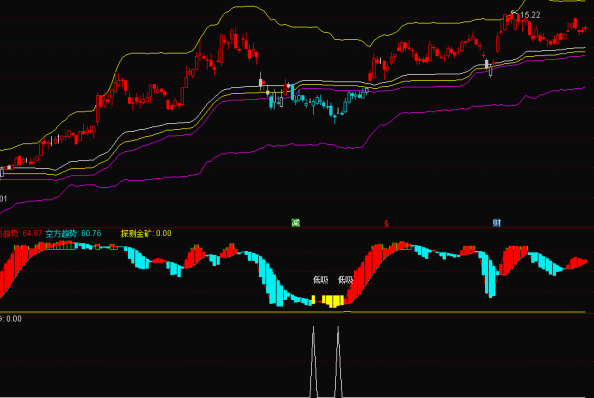
Task: Click the small single yellow bar
Action: click(x=313, y=300)
